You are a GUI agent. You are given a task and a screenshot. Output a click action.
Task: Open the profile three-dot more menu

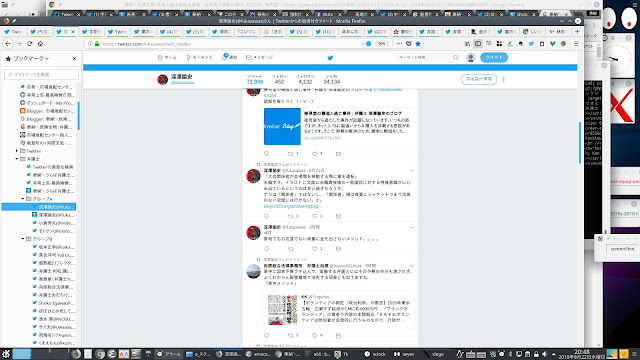504,80
